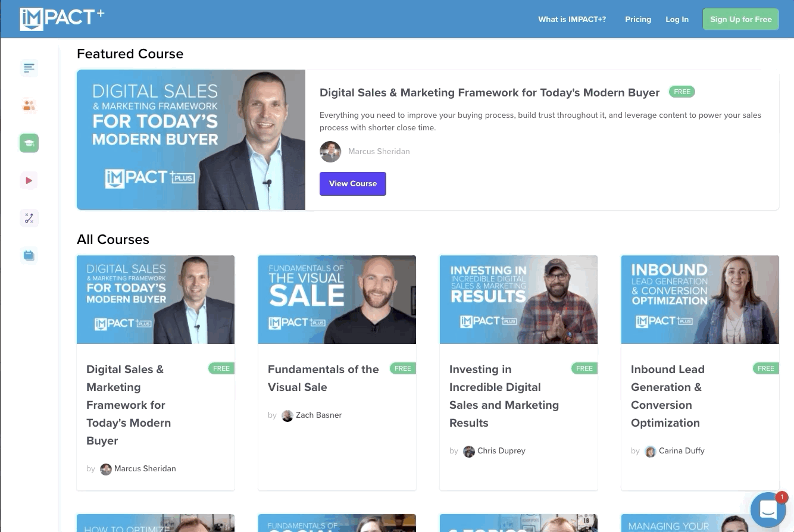Viewport: 794px width, 532px height.
Task: Click the featured course banner image
Action: (190, 140)
